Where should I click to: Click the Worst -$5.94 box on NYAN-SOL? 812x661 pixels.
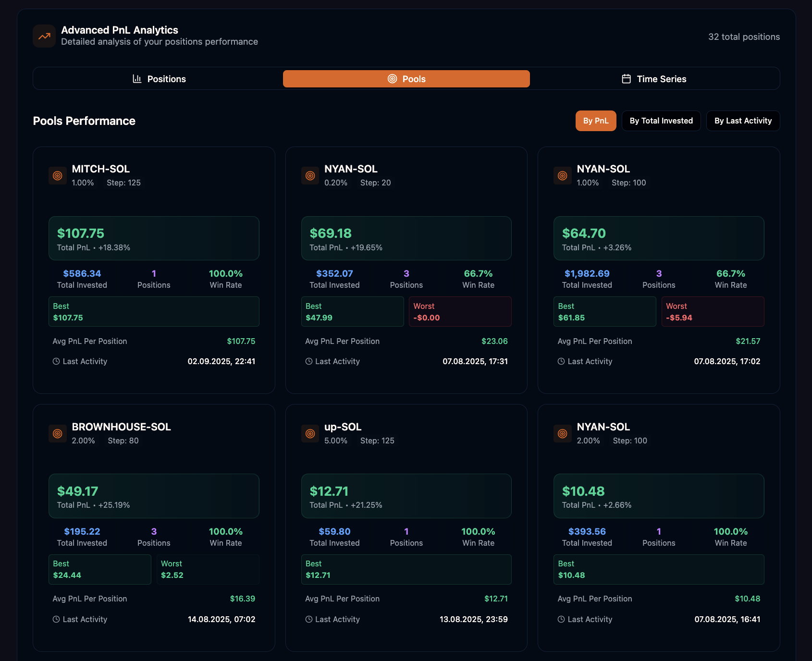point(713,311)
